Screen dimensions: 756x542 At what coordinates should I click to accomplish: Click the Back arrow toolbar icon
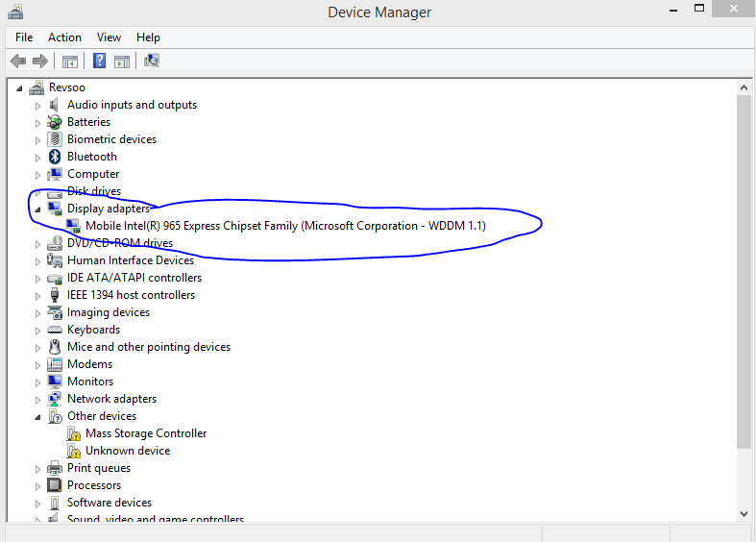(x=18, y=62)
